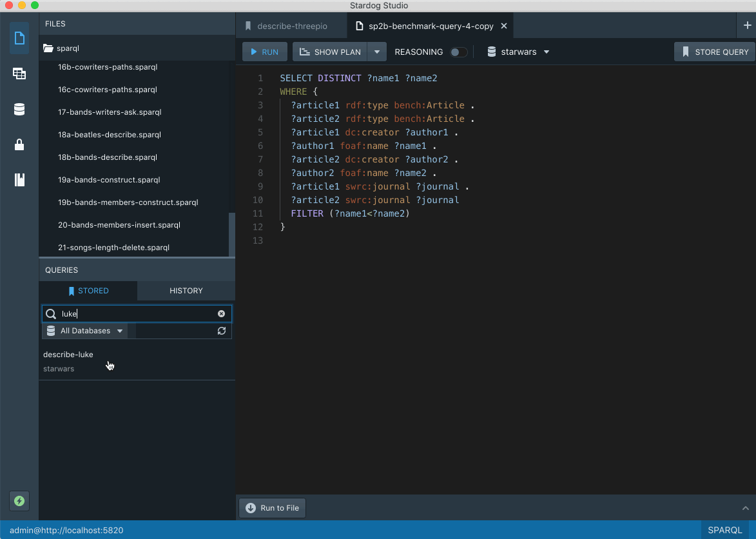
Task: Bookmark the query via STORE QUERY
Action: (x=713, y=52)
